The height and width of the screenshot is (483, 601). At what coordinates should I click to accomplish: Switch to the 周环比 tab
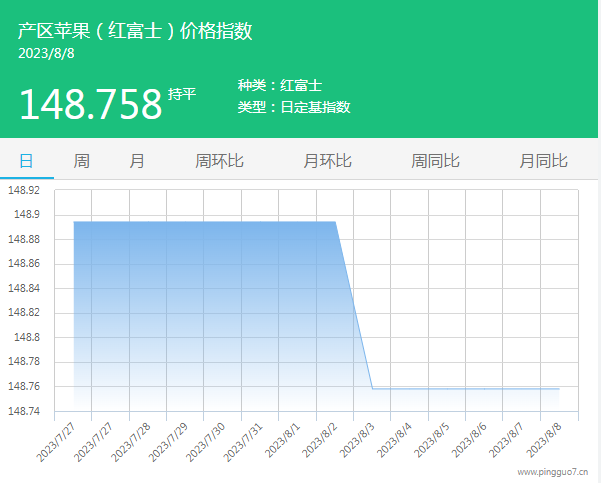click(219, 161)
